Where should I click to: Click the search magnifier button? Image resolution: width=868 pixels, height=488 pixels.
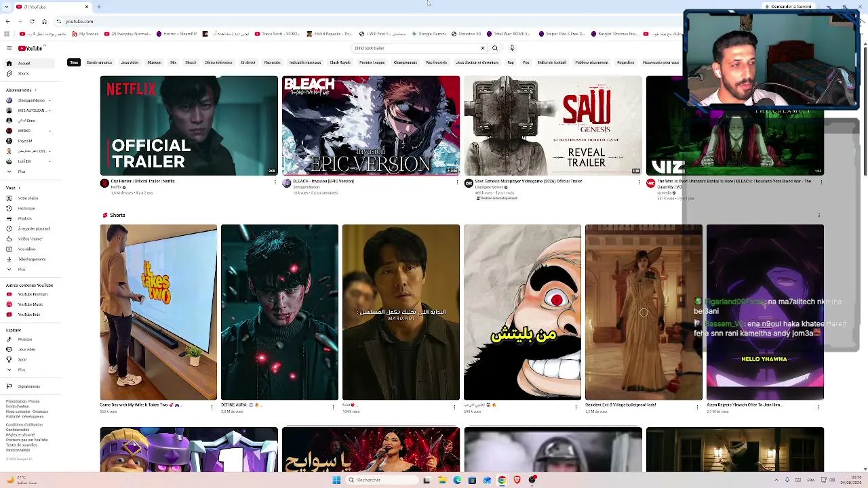click(x=495, y=48)
